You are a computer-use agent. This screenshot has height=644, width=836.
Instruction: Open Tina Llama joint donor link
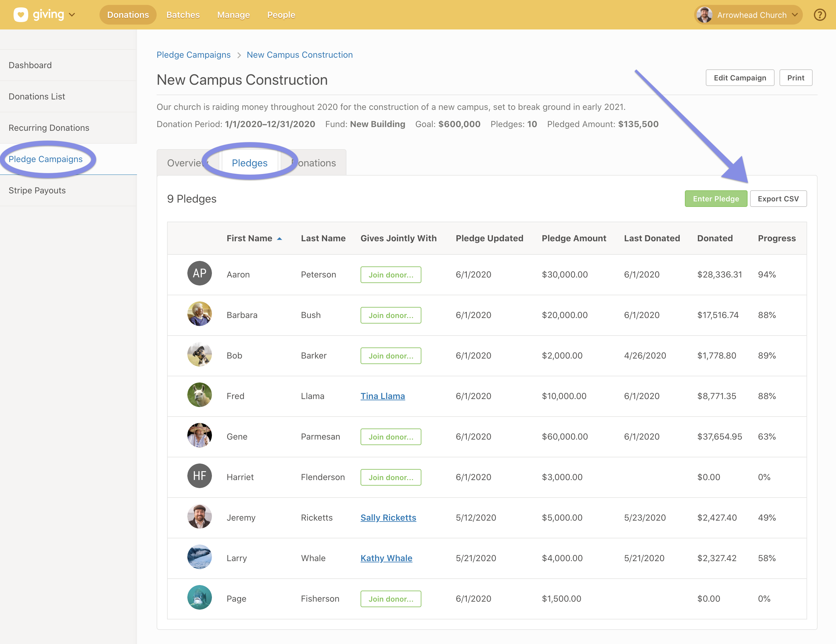coord(382,396)
